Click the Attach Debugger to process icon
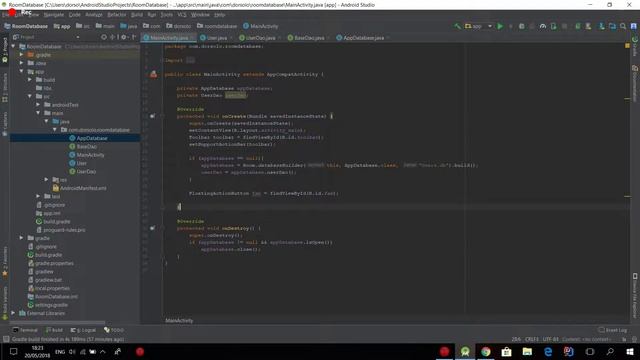640x360 pixels. tap(553, 26)
